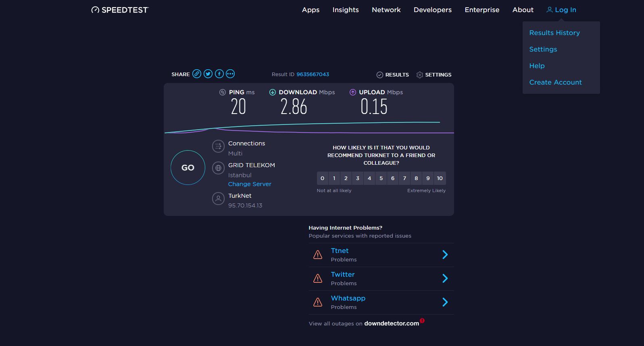
Task: Click the Results checkmark icon
Action: click(379, 75)
